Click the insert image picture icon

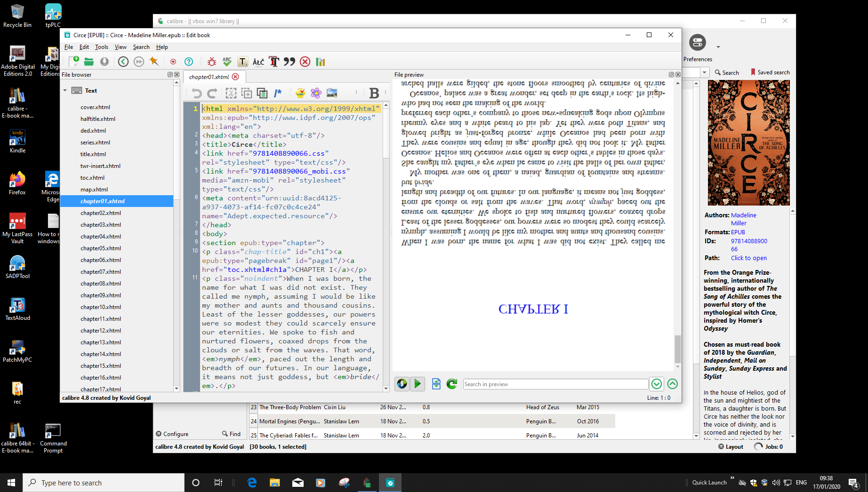[332, 93]
